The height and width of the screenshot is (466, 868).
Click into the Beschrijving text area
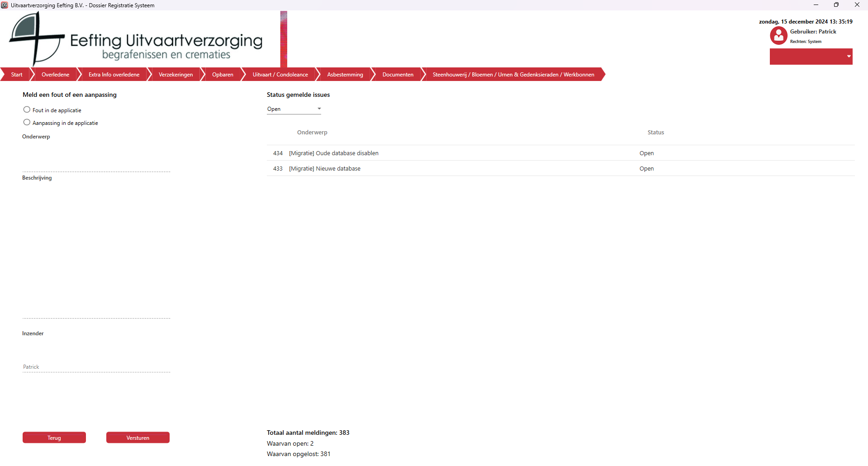click(x=96, y=249)
